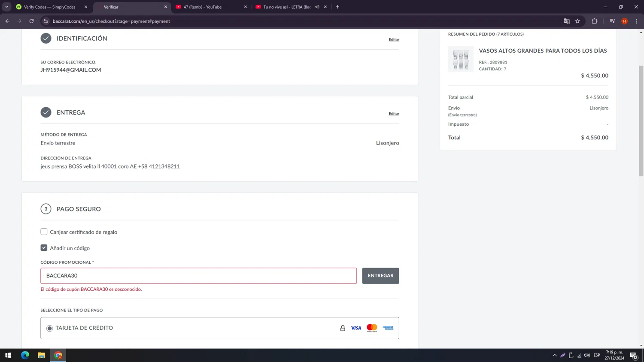Click email JH915944@GMAIL.COM text
This screenshot has width=644, height=362.
click(x=71, y=70)
